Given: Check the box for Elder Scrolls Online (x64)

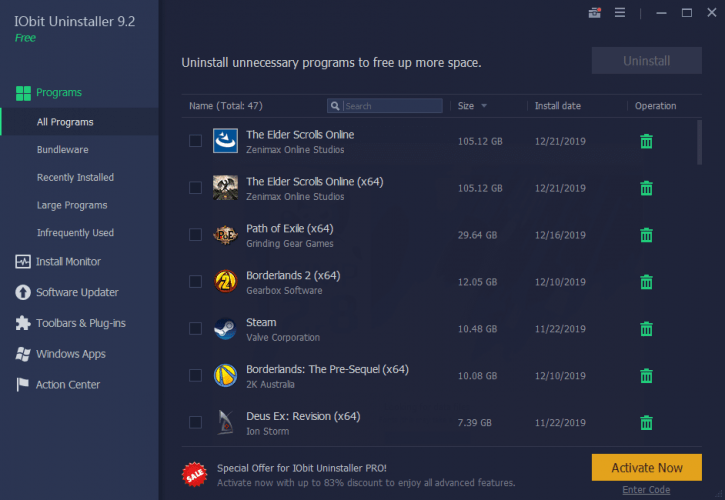Looking at the screenshot, I should pyautogui.click(x=196, y=188).
